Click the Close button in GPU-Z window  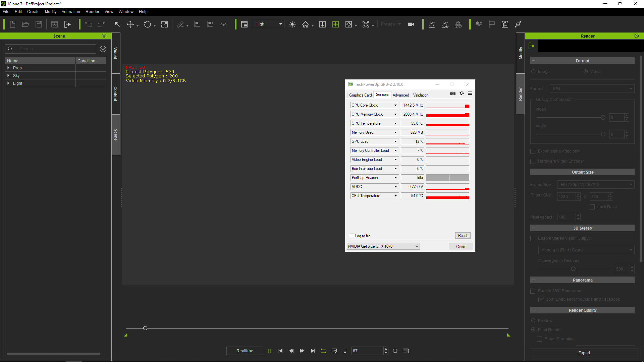461,246
